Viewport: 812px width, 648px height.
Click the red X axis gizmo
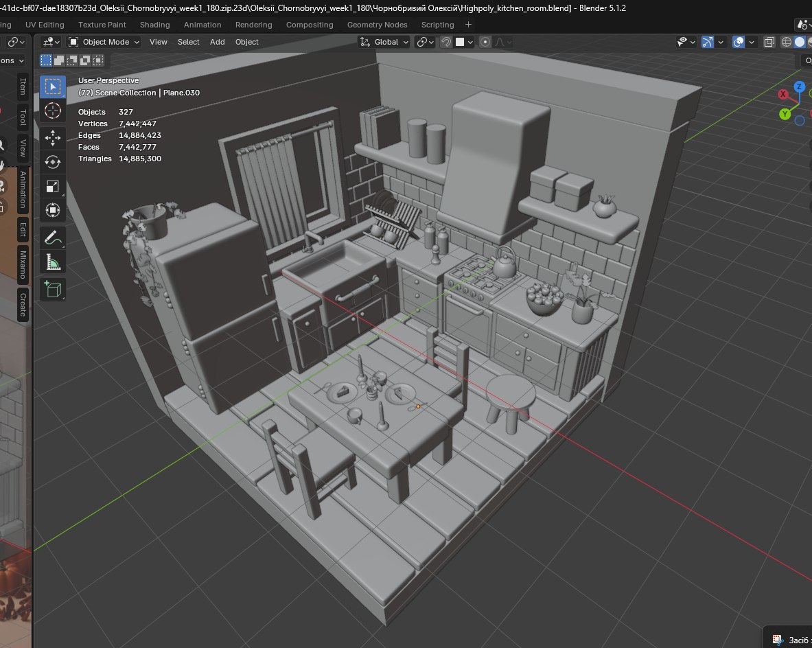(783, 94)
